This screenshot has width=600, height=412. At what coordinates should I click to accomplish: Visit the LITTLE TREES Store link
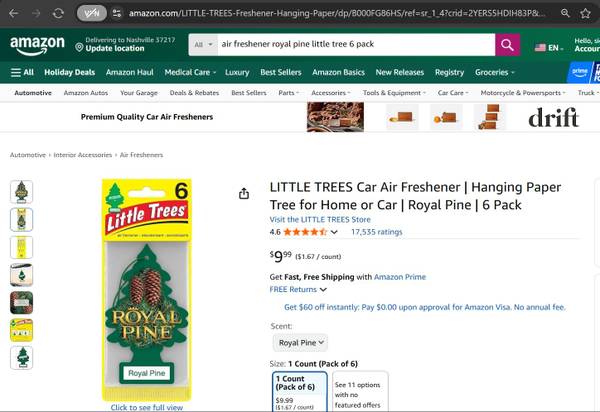click(320, 219)
